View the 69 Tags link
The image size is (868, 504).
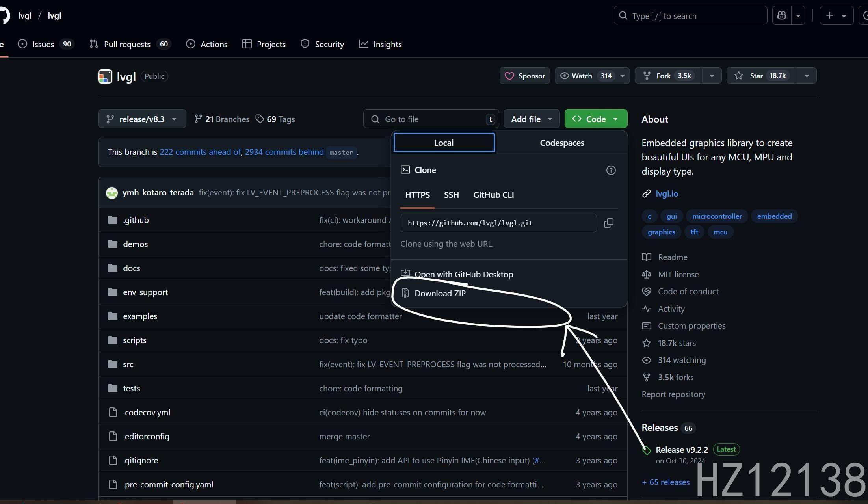[275, 119]
